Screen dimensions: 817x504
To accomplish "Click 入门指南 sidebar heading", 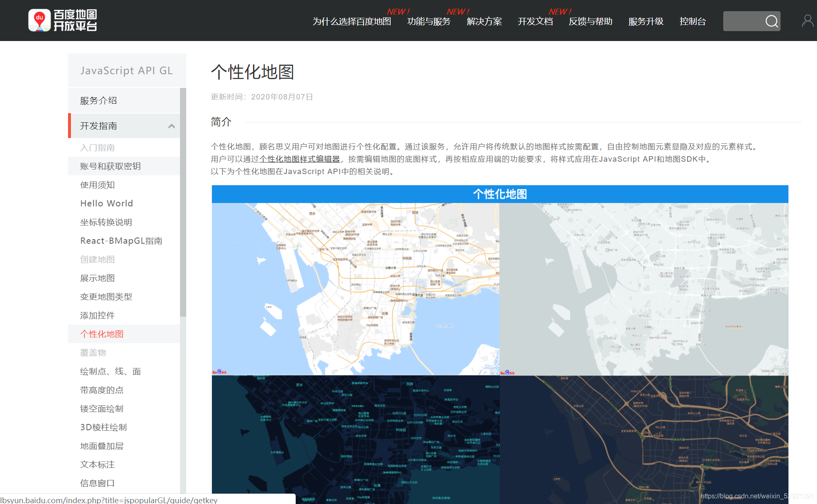I will click(x=97, y=148).
